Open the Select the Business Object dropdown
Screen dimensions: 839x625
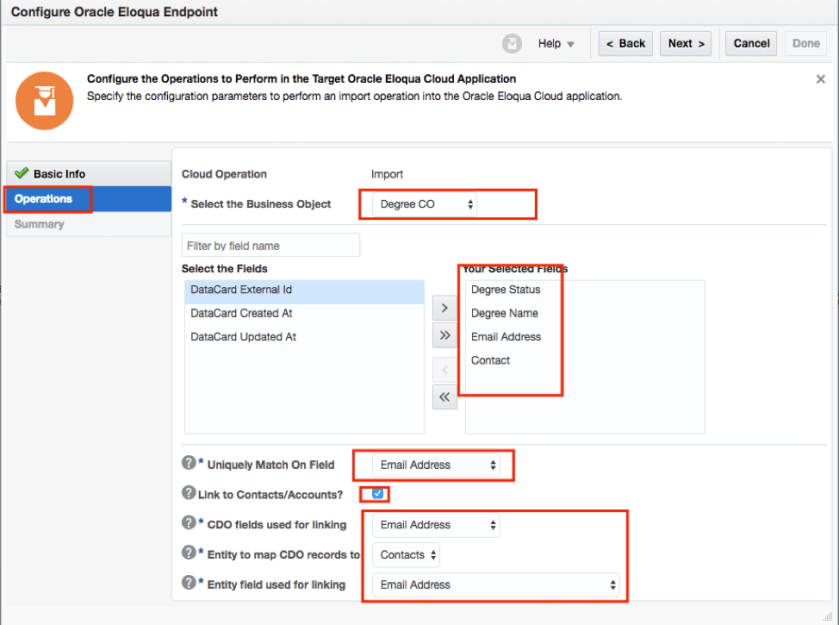point(425,204)
